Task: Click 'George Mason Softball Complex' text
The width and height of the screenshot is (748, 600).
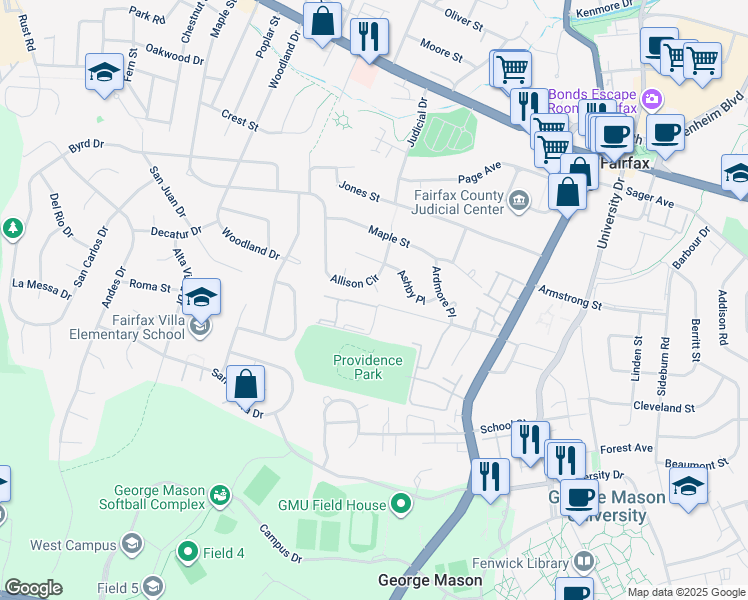Action: [152, 497]
